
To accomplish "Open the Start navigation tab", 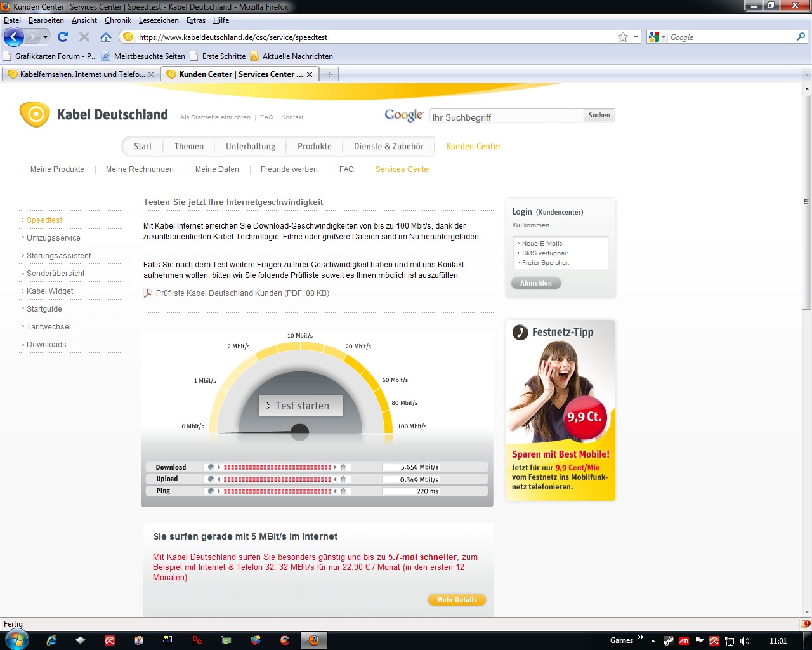I will pyautogui.click(x=143, y=146).
